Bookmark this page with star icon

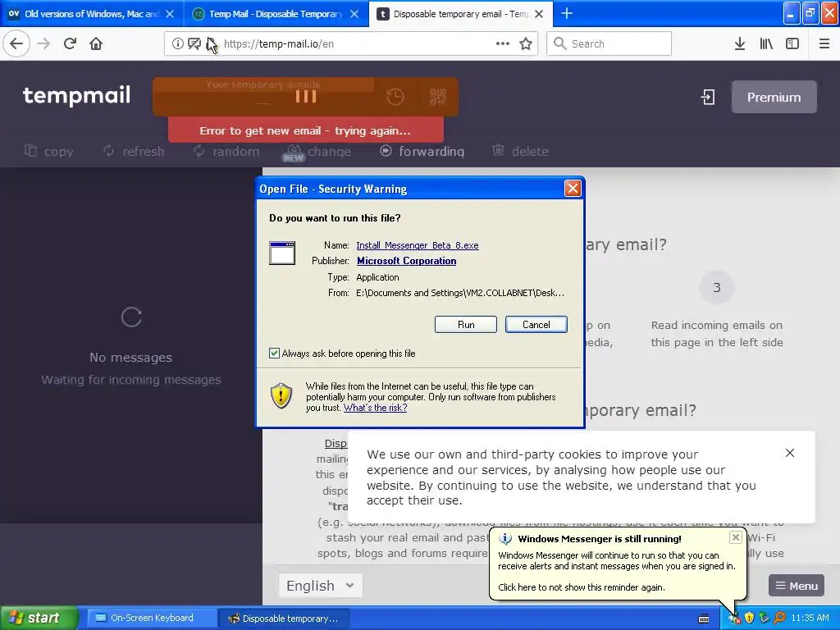526,43
